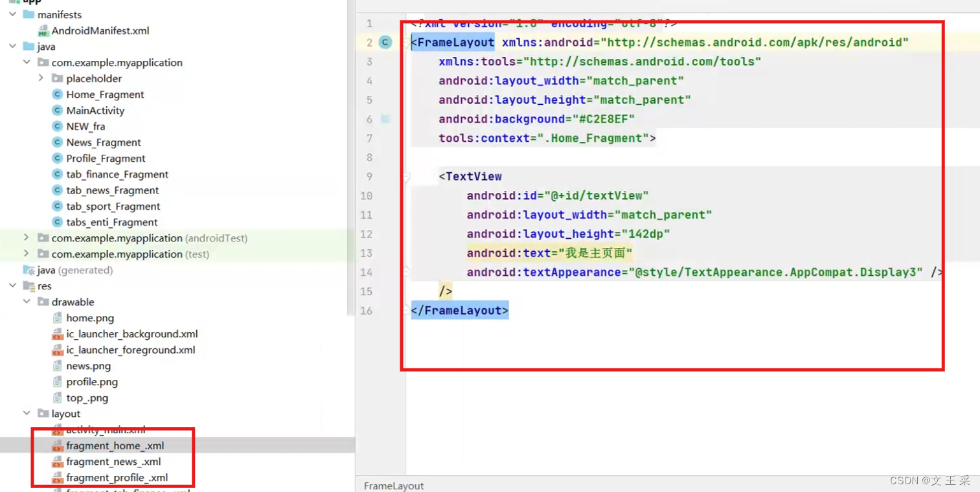Click the ic_launcher_foreground.xml file icon
980x492 pixels.
57,350
